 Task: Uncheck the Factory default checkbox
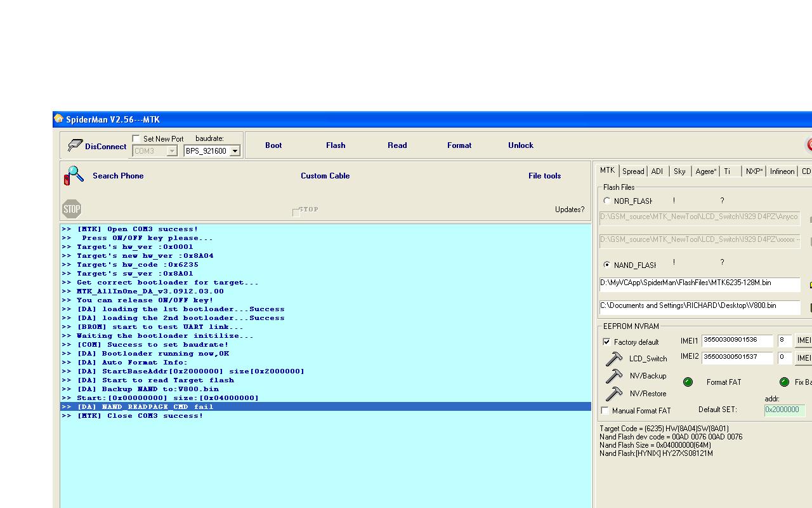(606, 342)
